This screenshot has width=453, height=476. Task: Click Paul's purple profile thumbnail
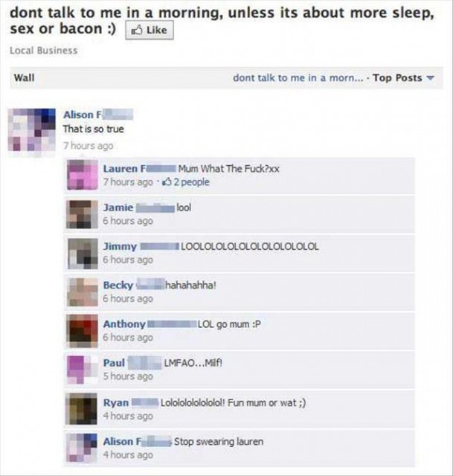(x=83, y=370)
